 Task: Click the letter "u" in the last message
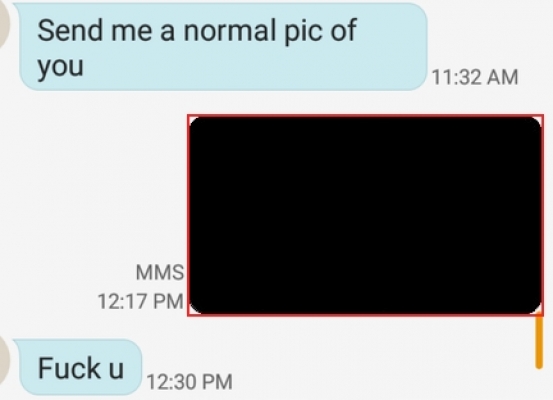click(116, 370)
